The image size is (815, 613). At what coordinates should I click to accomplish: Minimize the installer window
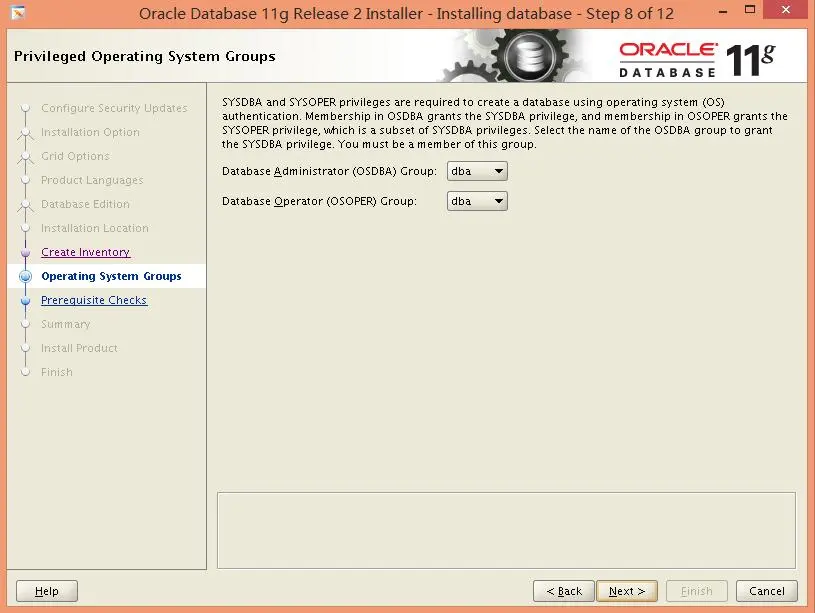coord(723,11)
